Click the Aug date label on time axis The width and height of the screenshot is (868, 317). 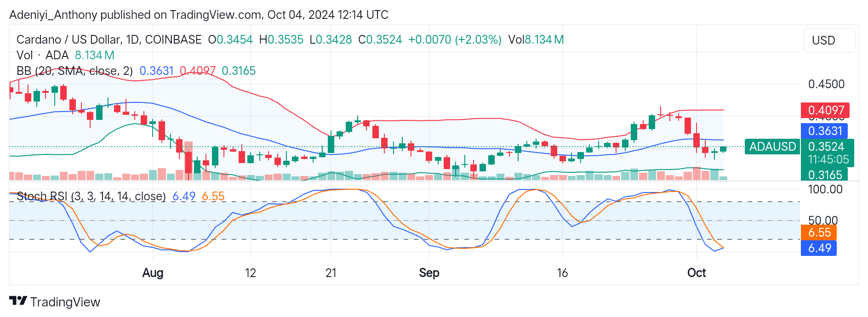(153, 273)
